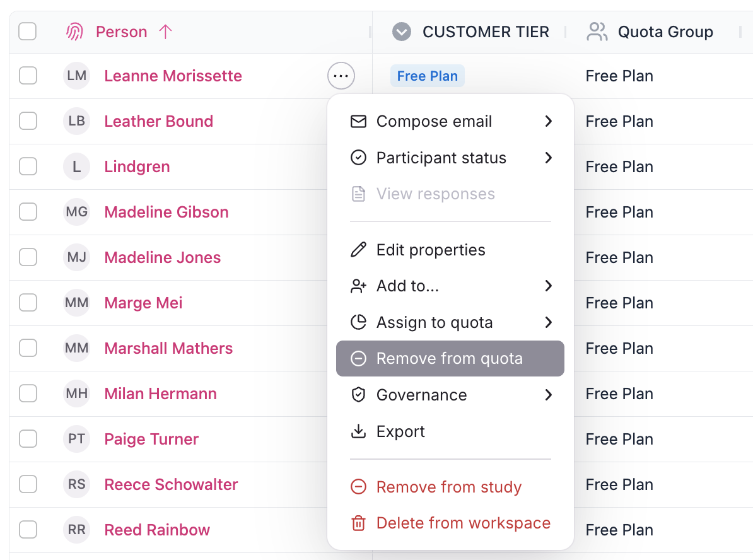
Task: Click the envelope icon for Compose email
Action: coord(358,122)
